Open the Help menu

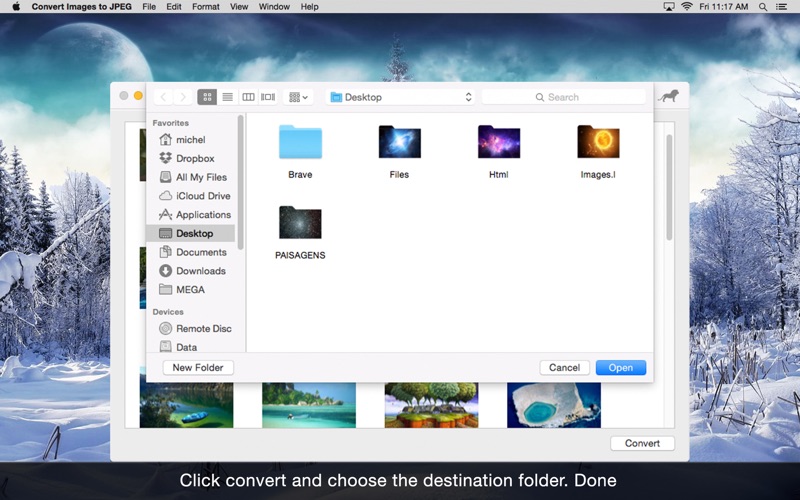tap(309, 7)
